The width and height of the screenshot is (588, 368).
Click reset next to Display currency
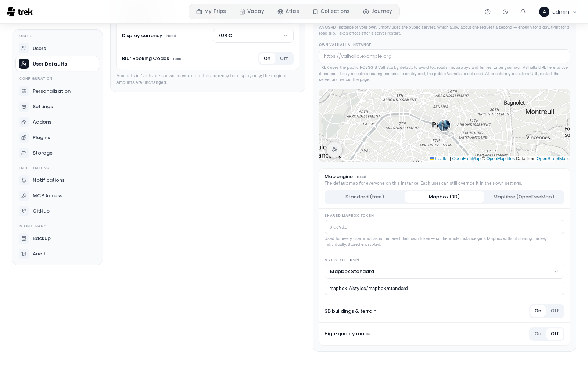point(171,36)
